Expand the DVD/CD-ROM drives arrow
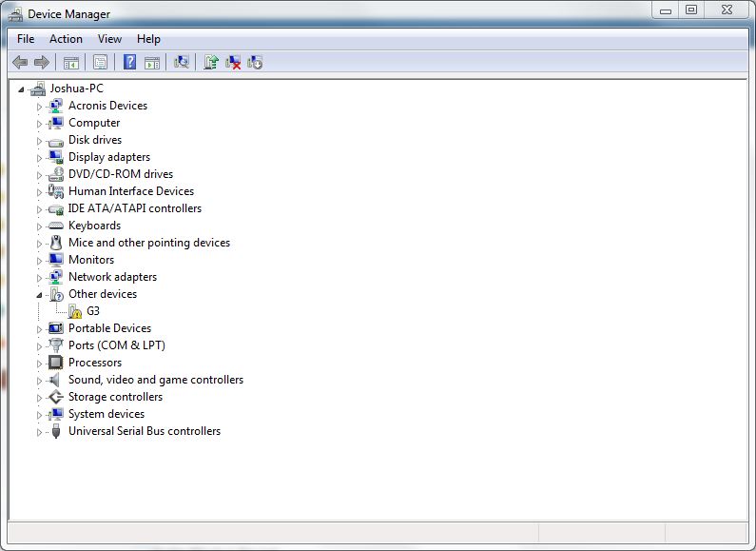756x551 pixels. click(x=39, y=175)
